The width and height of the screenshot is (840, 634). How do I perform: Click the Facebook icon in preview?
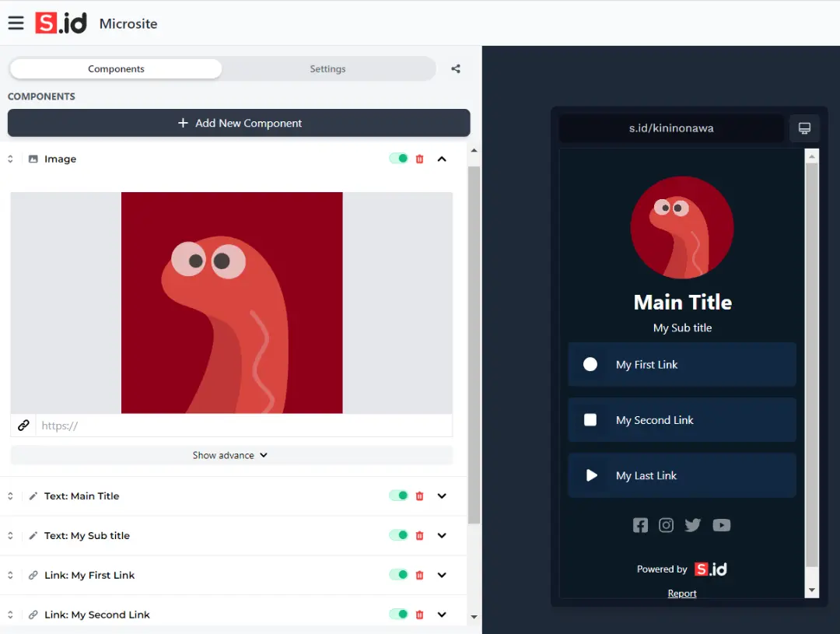point(640,525)
